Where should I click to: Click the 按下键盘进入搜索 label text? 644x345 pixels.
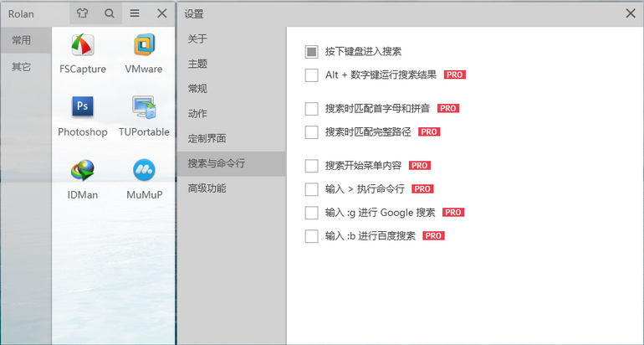(364, 52)
